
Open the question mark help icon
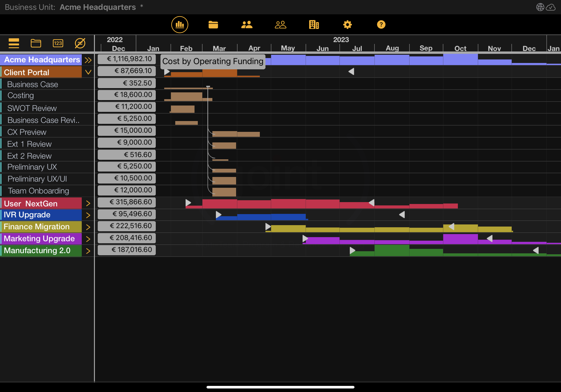tap(381, 24)
